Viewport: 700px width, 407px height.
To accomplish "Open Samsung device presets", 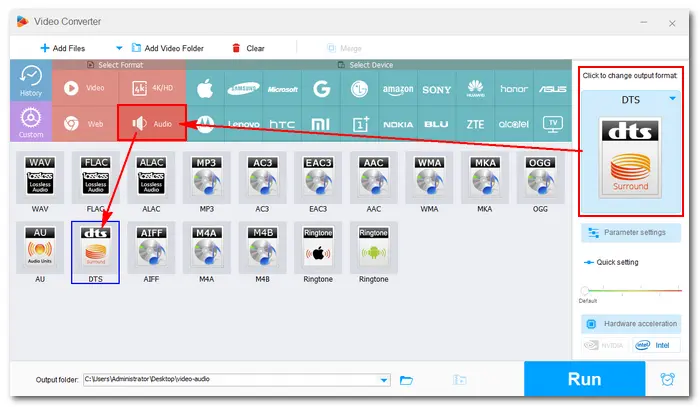I will tap(243, 88).
